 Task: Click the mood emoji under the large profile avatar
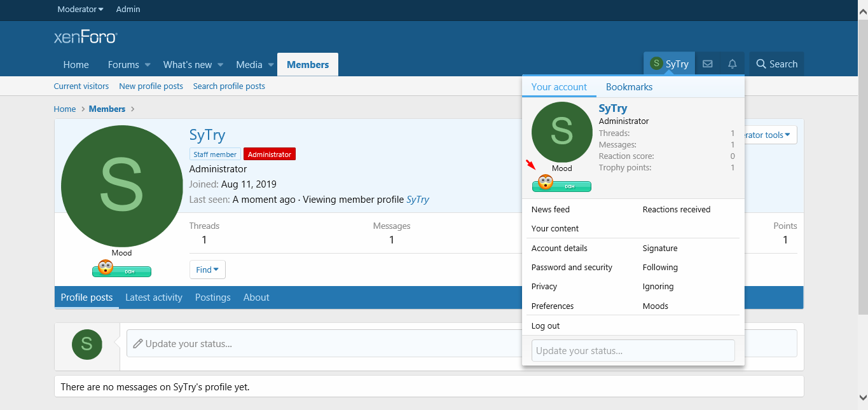[x=106, y=268]
